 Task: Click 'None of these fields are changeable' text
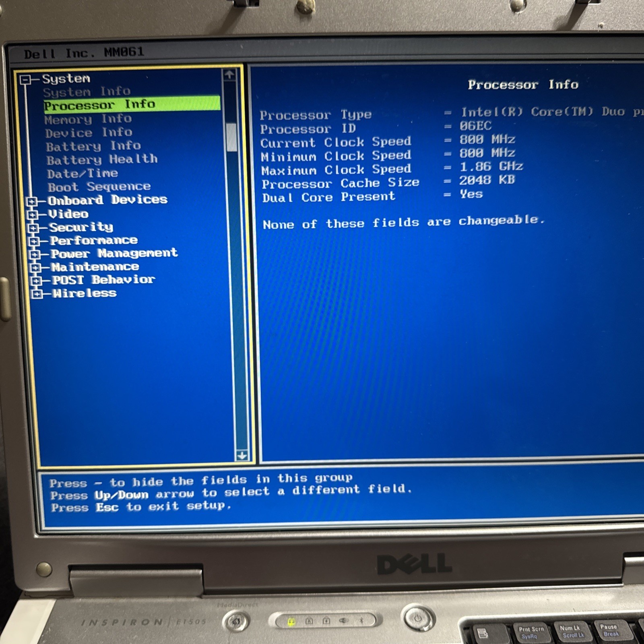tap(404, 222)
